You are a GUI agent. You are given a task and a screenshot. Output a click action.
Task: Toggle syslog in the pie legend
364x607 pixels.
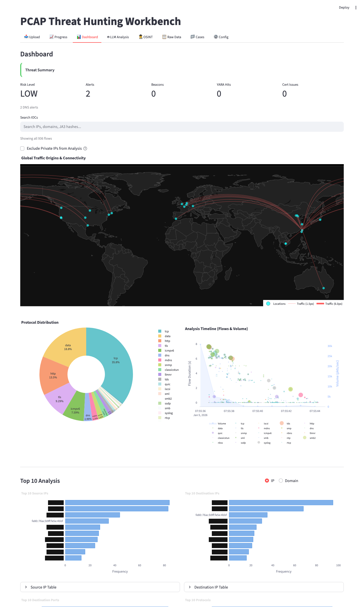166,413
